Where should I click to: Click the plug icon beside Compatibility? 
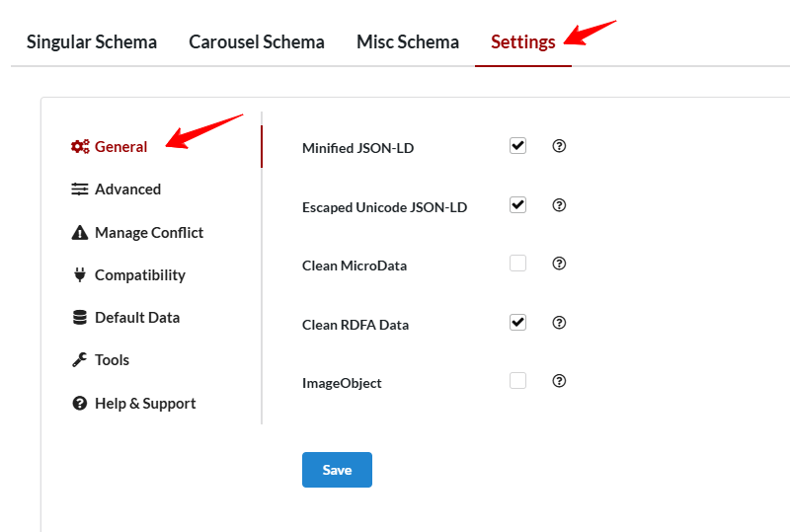pyautogui.click(x=80, y=275)
